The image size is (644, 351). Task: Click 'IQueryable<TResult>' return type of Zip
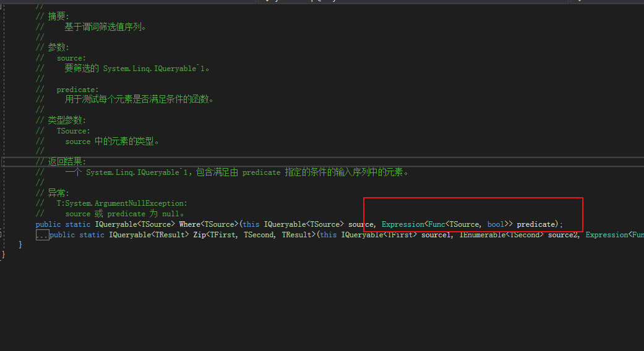[x=148, y=235]
